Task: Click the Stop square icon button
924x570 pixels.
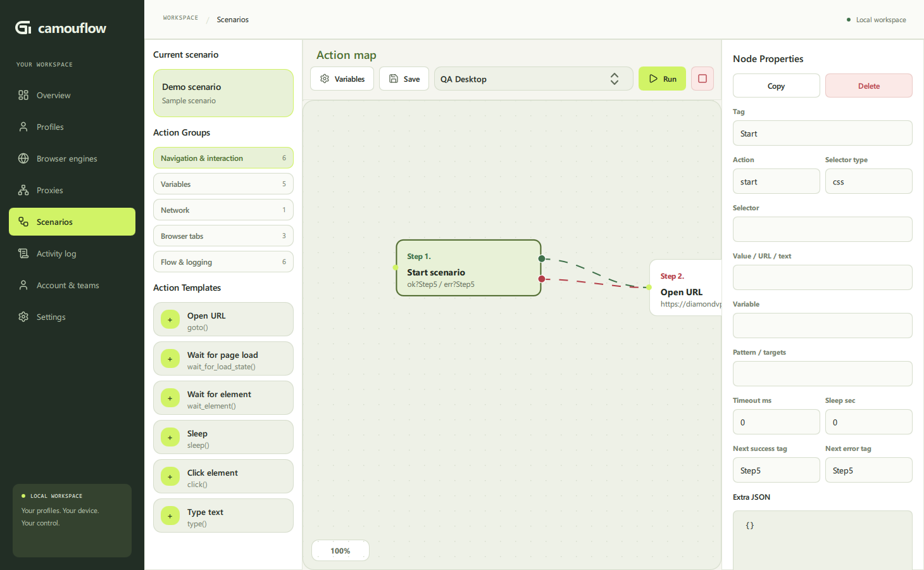Action: (702, 79)
